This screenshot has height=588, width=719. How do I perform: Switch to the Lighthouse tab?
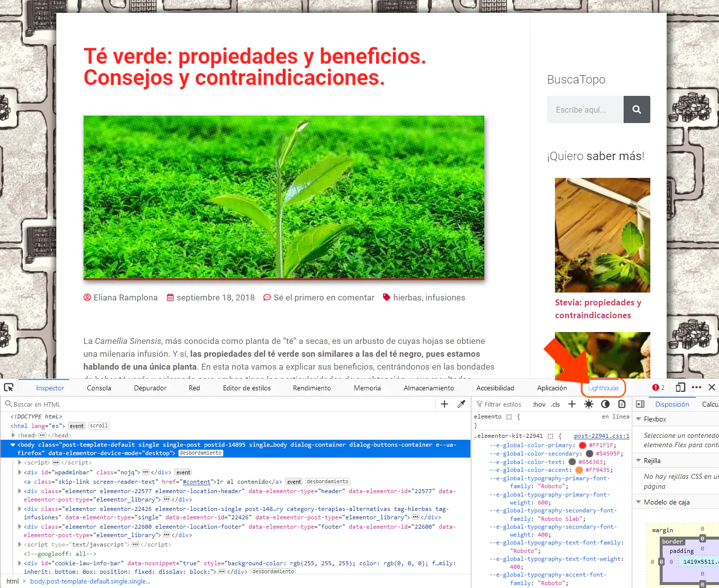(x=603, y=387)
